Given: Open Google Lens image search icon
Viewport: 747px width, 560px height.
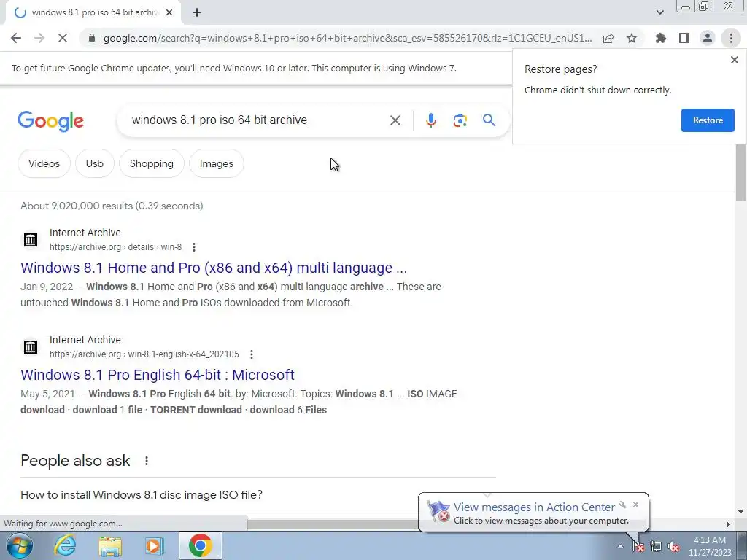Looking at the screenshot, I should [x=460, y=120].
